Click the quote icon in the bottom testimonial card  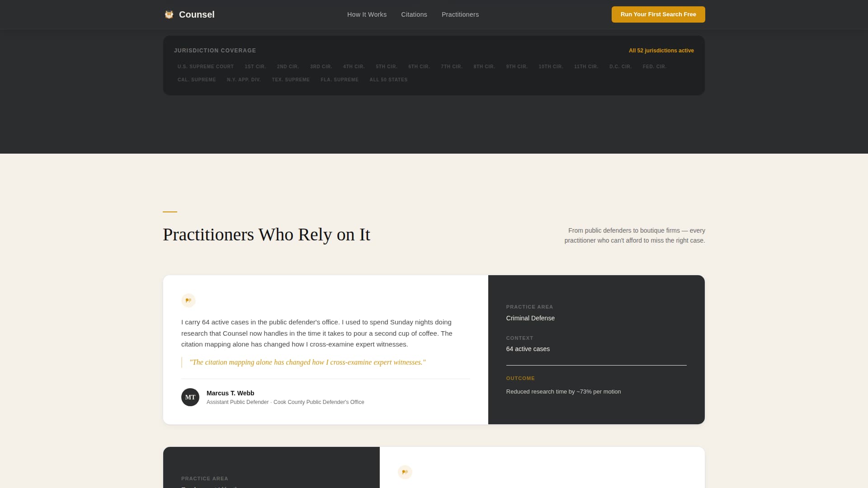[405, 472]
